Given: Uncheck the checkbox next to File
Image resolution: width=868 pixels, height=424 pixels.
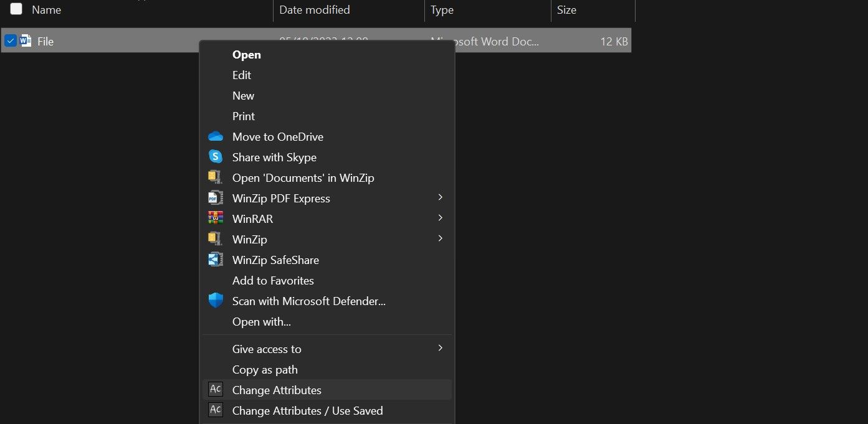Looking at the screenshot, I should click(11, 40).
